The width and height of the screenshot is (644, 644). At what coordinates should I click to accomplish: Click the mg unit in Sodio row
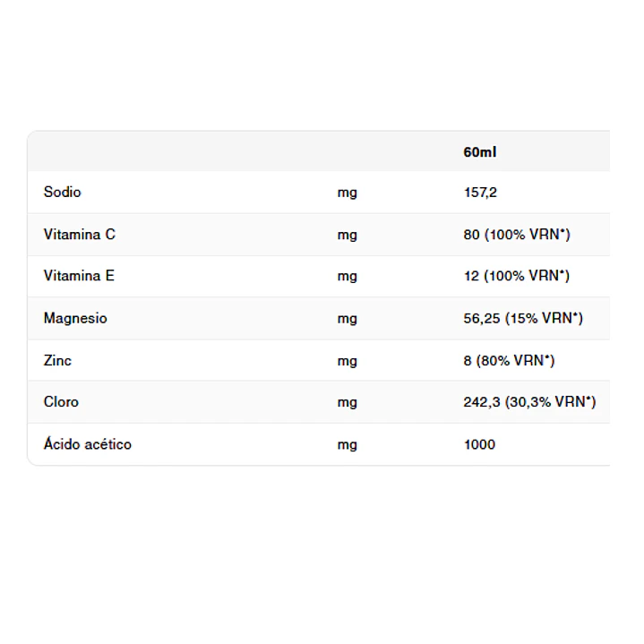click(x=347, y=193)
